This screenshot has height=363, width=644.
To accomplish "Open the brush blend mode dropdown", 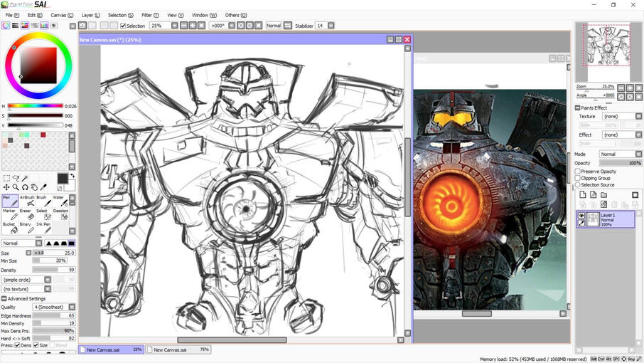I will (x=38, y=243).
